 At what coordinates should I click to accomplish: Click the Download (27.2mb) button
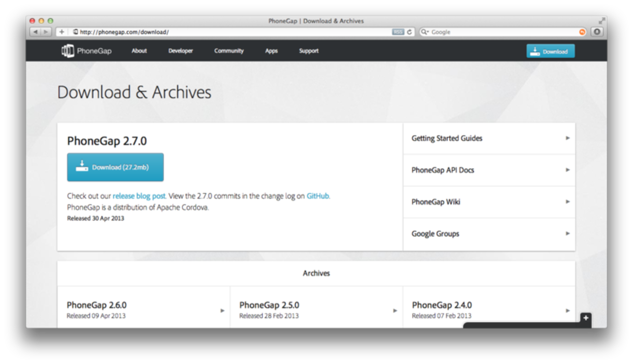pos(115,167)
